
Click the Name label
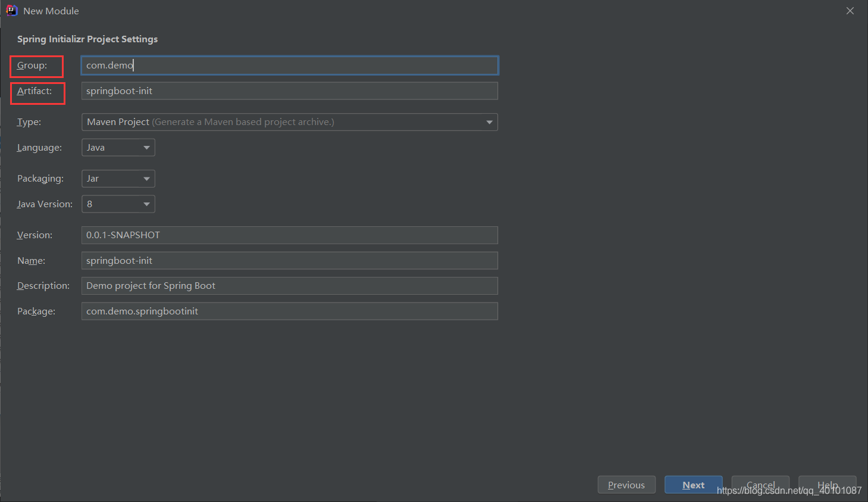[31, 261]
